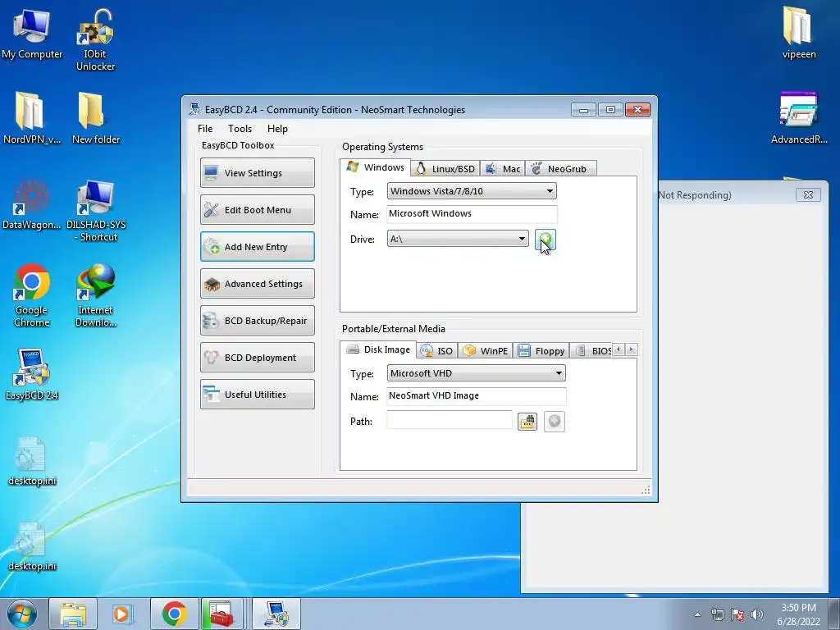This screenshot has height=630, width=840.
Task: Select the lower desktop.ini file icon
Action: tap(32, 547)
